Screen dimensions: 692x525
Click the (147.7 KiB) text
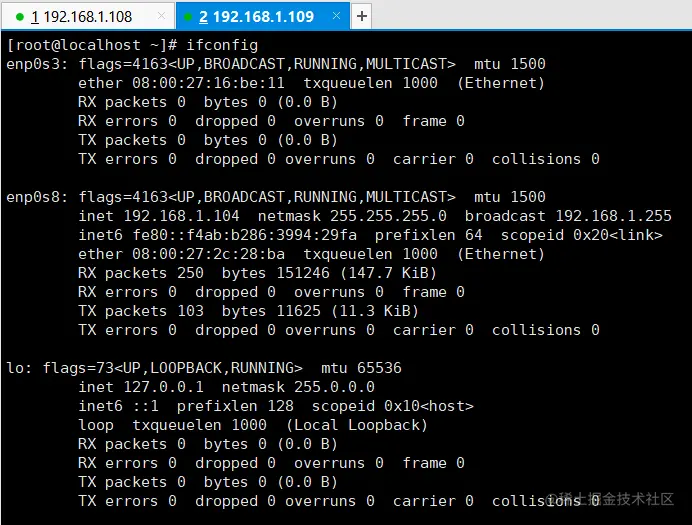388,273
